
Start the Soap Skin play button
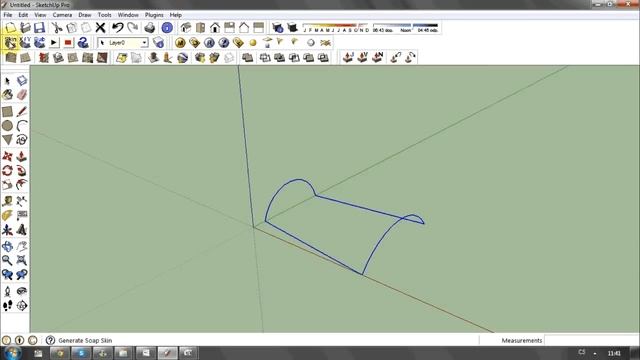53,42
